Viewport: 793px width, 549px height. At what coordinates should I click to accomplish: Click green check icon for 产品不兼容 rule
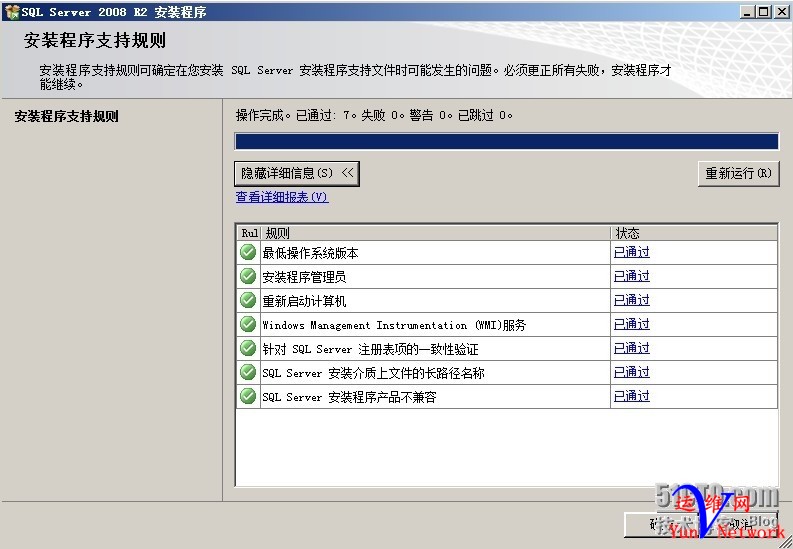[x=248, y=396]
